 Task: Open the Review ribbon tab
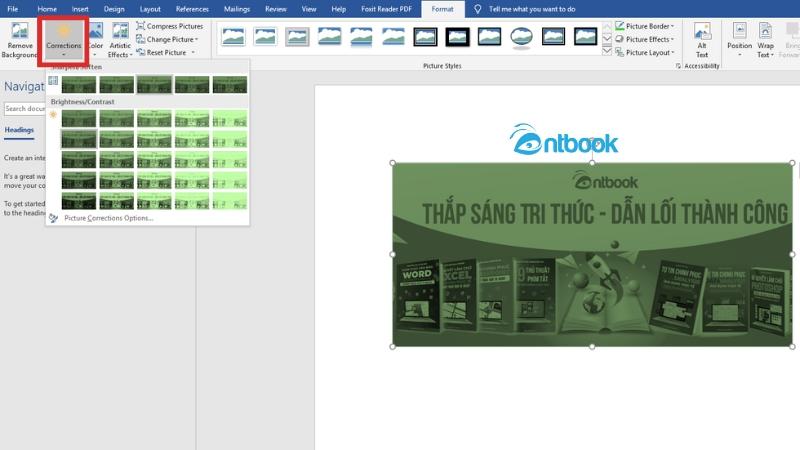[x=276, y=9]
